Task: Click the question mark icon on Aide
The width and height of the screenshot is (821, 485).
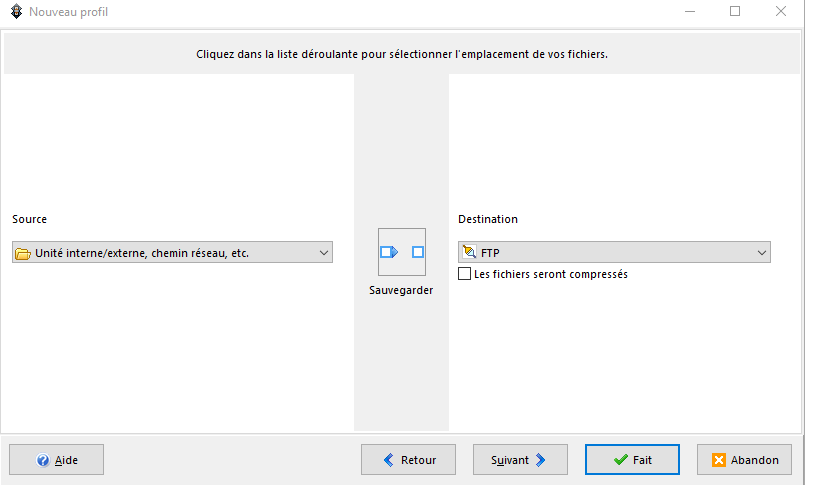Action: [x=43, y=460]
